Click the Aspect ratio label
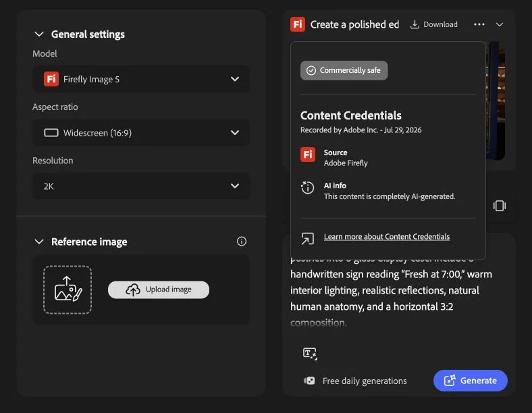 (x=55, y=107)
